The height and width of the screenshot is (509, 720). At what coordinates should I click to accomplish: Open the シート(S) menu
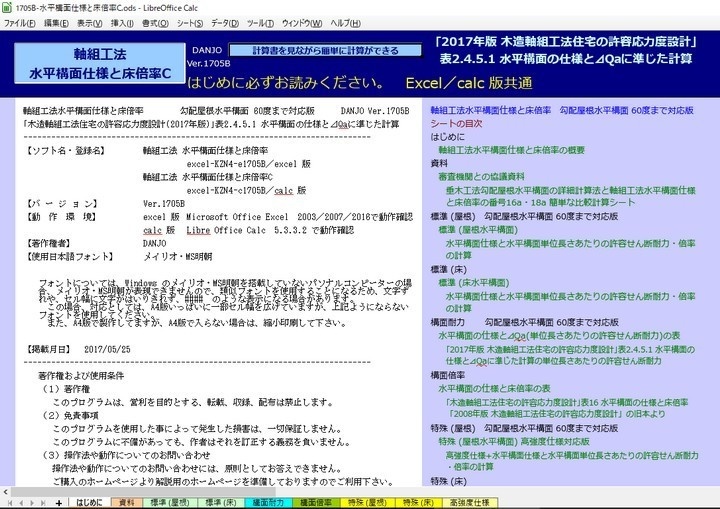click(190, 23)
